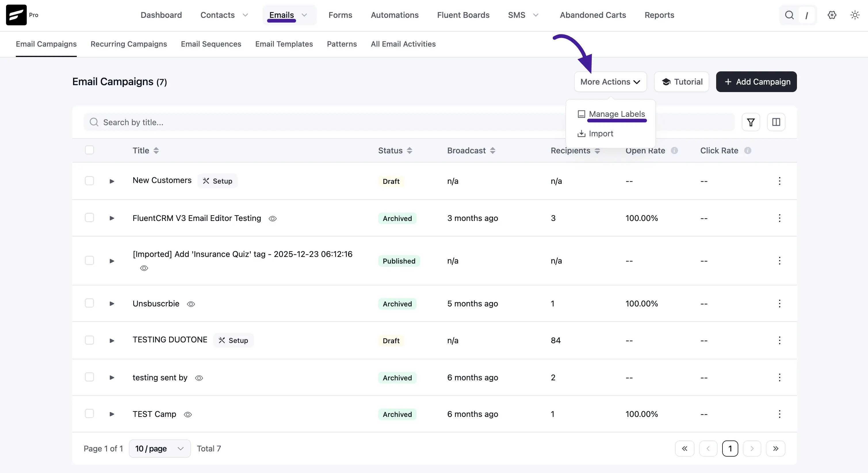Screen dimensions: 868x473
Task: Preview FluentCRM V3 Email Editor Testing eye icon
Action: (x=273, y=219)
